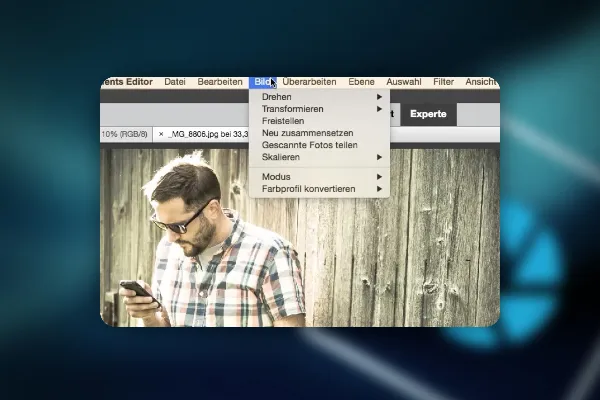Open the Modus submenu

[x=320, y=177]
